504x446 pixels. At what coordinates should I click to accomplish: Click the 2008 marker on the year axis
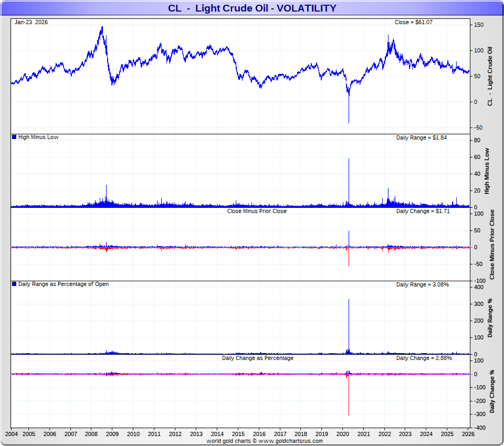tap(91, 434)
